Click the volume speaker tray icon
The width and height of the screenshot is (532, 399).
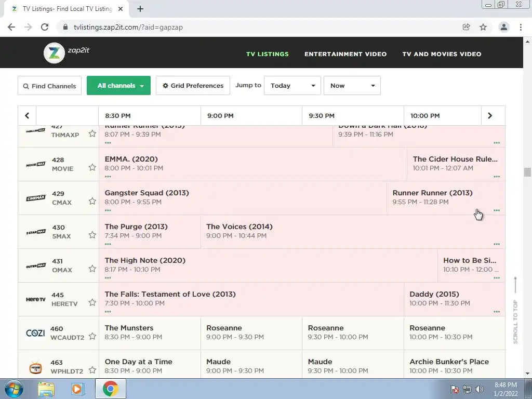coord(479,389)
